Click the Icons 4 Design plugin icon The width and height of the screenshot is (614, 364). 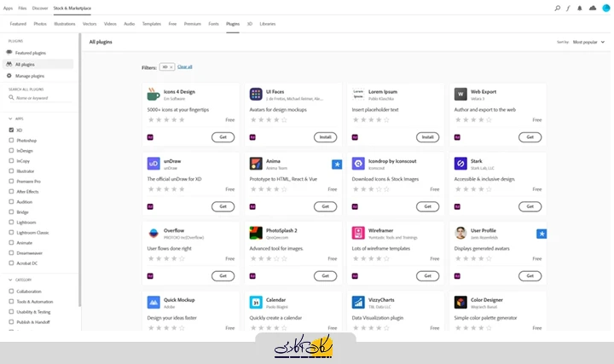click(x=153, y=94)
